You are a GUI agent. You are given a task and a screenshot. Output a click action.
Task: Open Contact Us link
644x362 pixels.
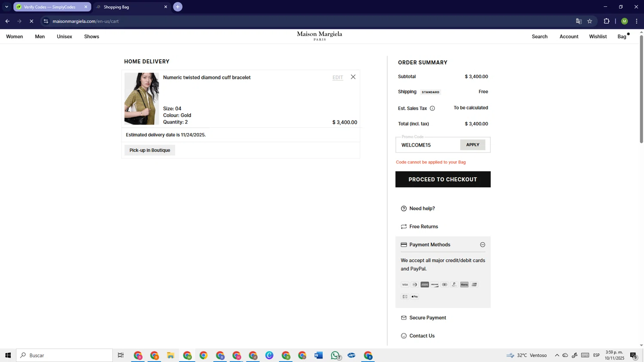[422, 336]
